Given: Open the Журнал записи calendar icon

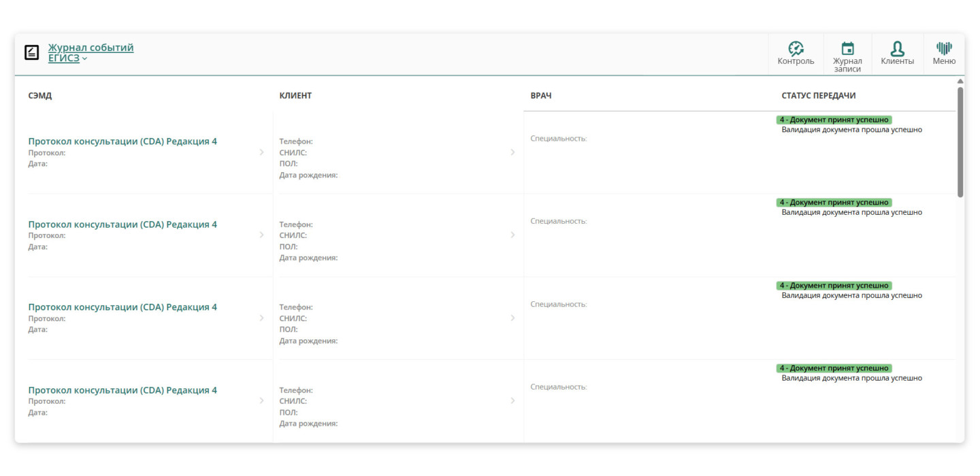Looking at the screenshot, I should [x=847, y=49].
